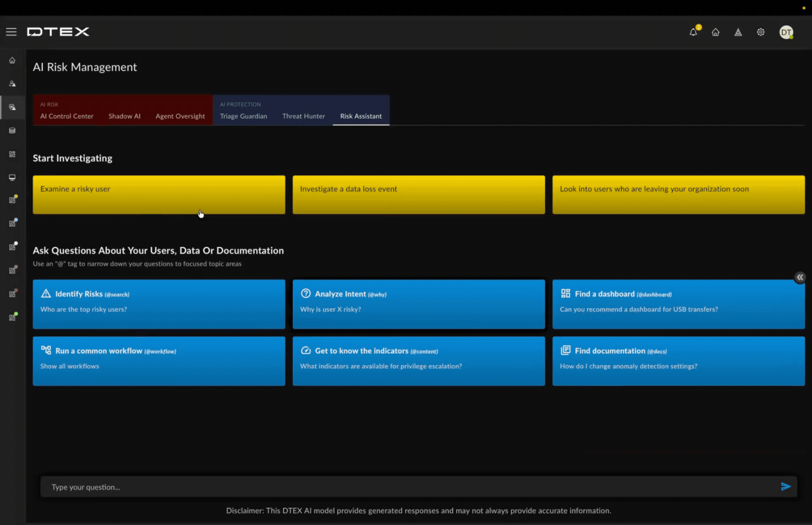The width and height of the screenshot is (812, 525).
Task: Click the AI RISK group label
Action: click(49, 104)
